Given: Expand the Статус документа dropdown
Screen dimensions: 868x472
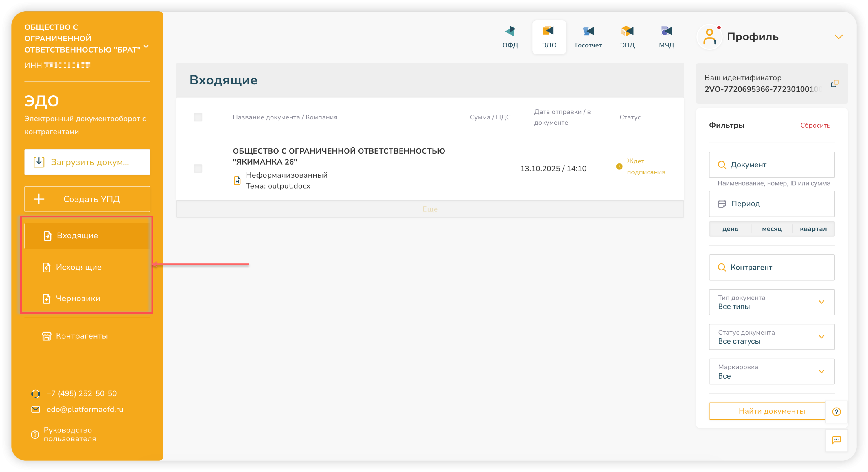Looking at the screenshot, I should (x=772, y=337).
